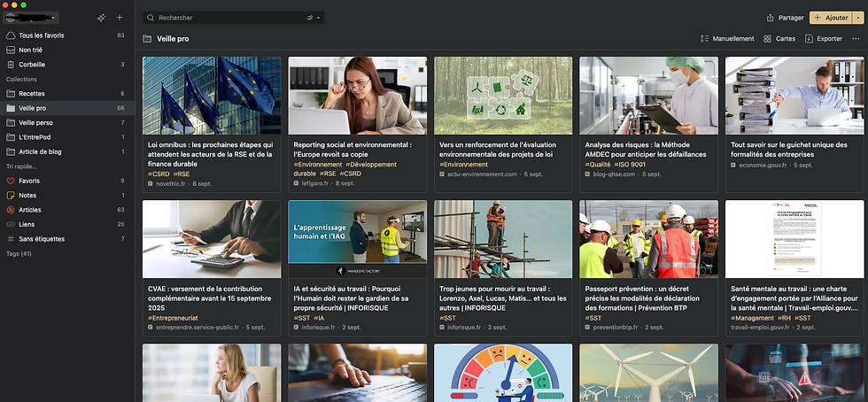Click #Environnement tag on Reporting social card
The height and width of the screenshot is (402, 868).
[318, 165]
